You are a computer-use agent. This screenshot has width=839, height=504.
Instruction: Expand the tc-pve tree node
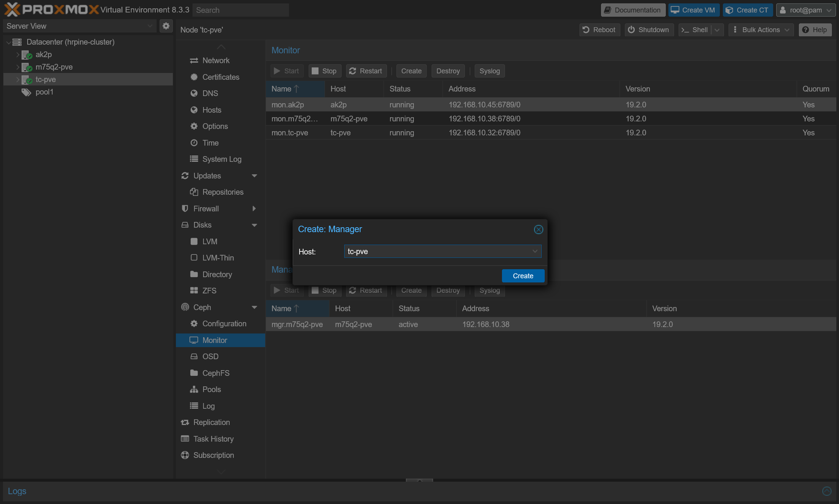[17, 79]
